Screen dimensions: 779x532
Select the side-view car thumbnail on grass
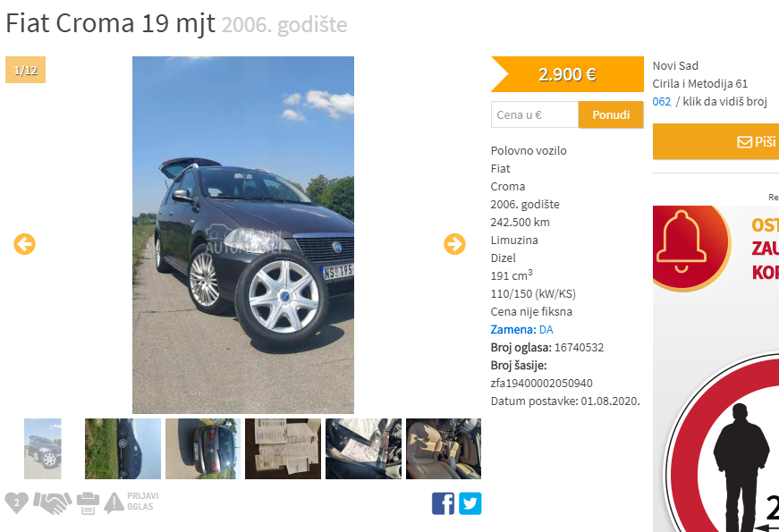(123, 449)
